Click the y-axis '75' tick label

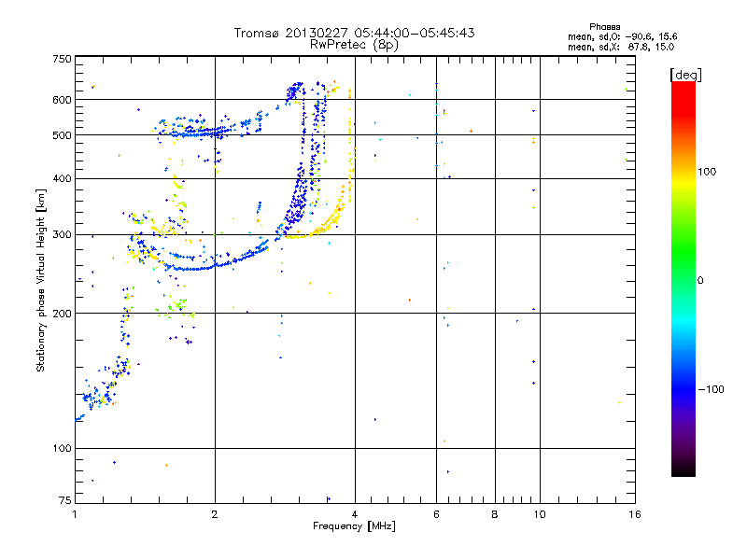tap(65, 500)
